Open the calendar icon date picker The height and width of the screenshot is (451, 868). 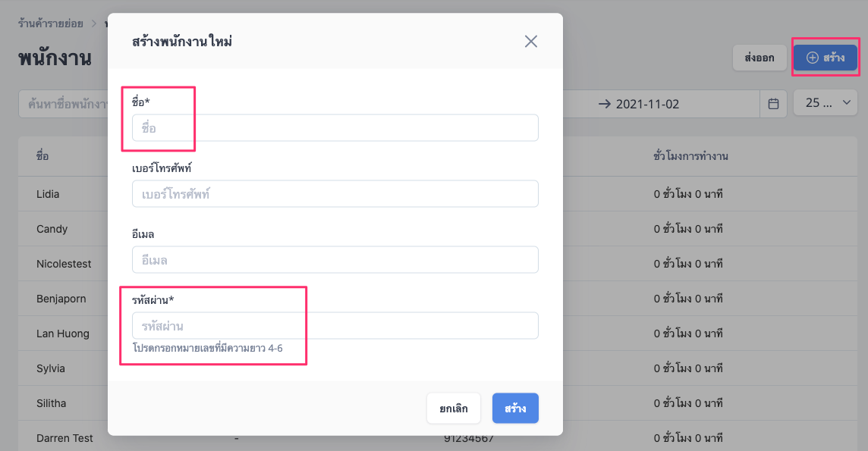click(773, 104)
